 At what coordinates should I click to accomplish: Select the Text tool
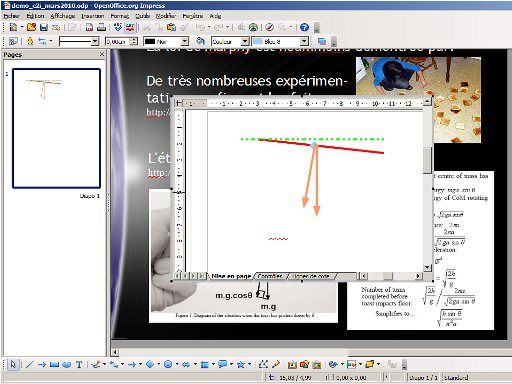point(79,365)
